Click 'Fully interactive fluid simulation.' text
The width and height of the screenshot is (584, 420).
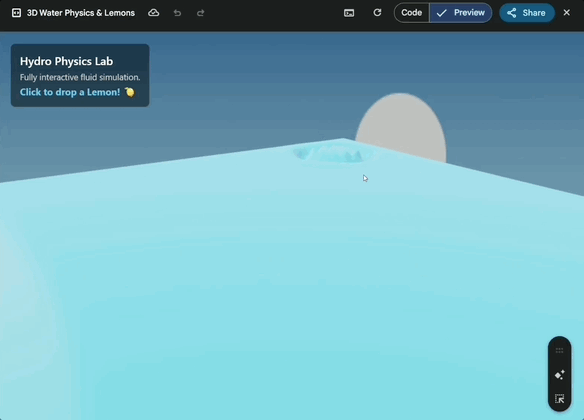click(x=80, y=77)
